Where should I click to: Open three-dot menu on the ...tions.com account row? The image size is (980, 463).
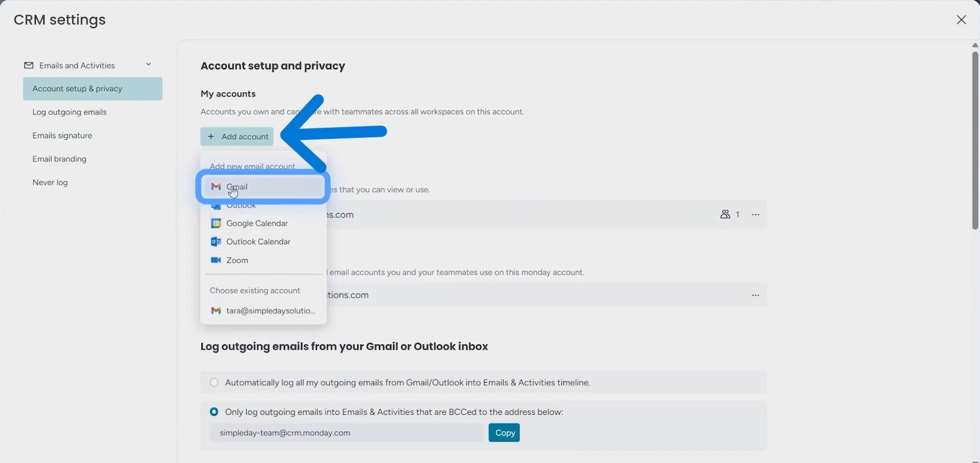(756, 295)
